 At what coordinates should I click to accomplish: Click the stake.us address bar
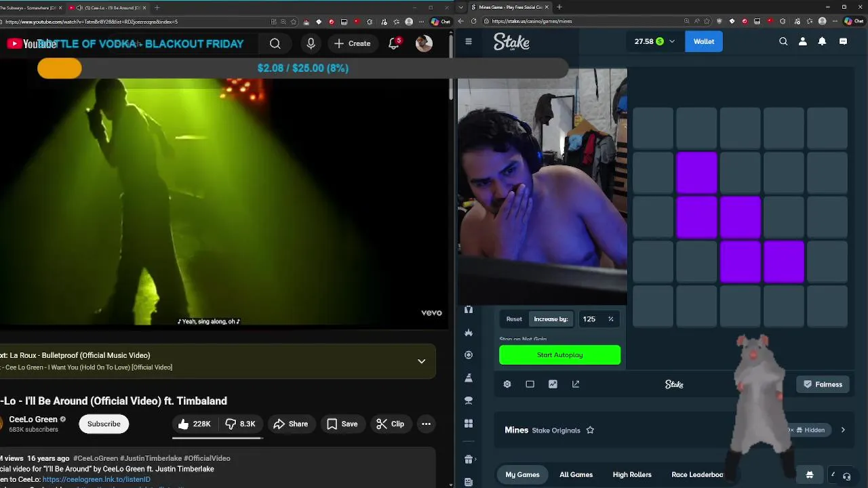point(532,21)
